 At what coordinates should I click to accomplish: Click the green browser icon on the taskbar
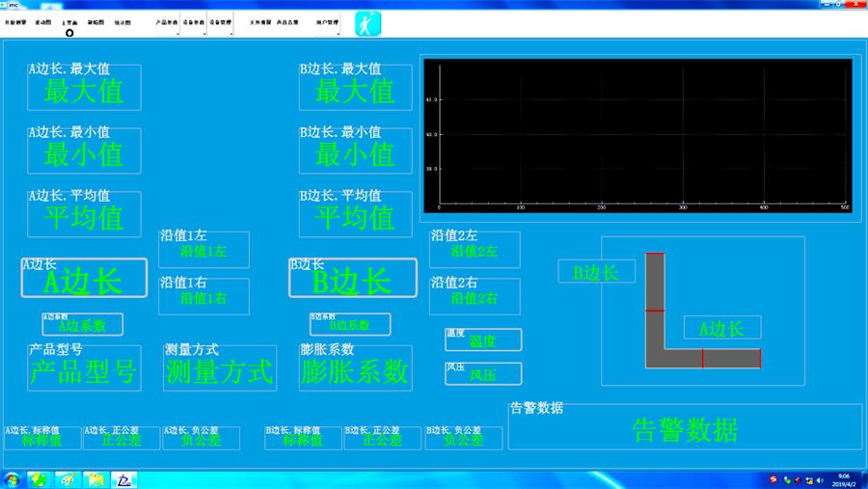tap(40, 479)
